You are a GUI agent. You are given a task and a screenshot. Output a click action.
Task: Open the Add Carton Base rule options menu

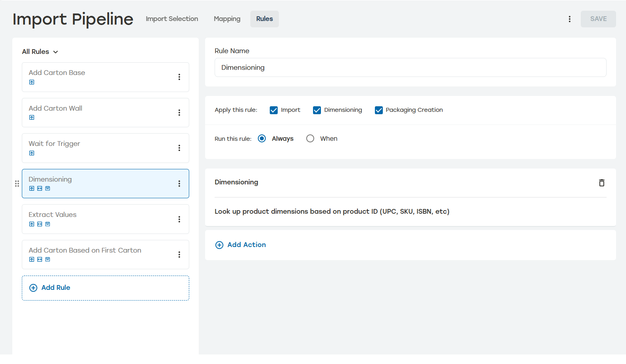click(x=179, y=77)
